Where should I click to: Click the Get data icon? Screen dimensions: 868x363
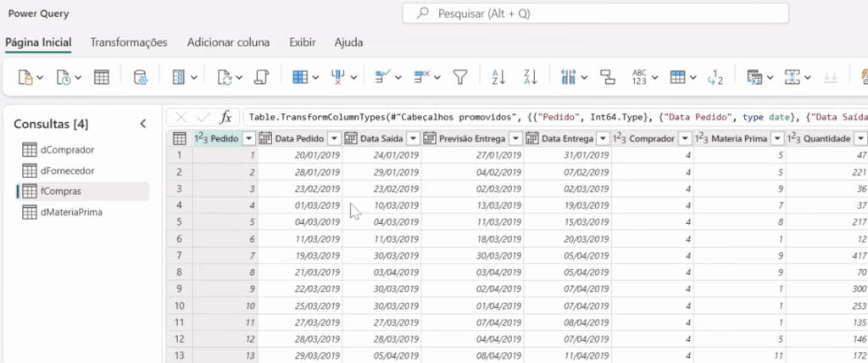[25, 77]
